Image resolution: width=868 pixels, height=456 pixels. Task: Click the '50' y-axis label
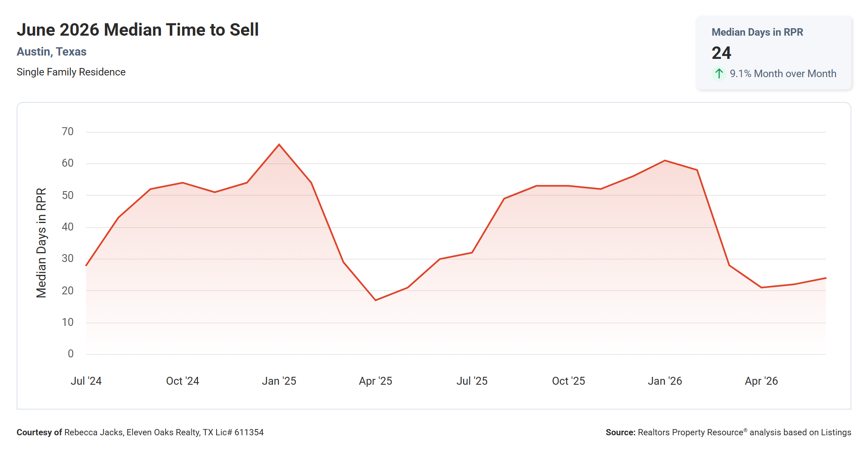(x=68, y=195)
